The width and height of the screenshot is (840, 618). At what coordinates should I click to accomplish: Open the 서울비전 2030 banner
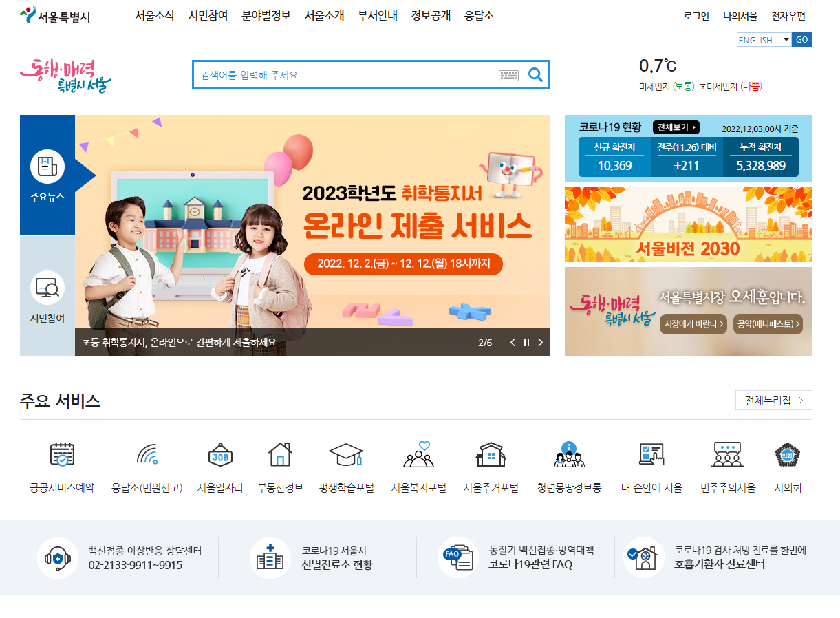coord(689,224)
